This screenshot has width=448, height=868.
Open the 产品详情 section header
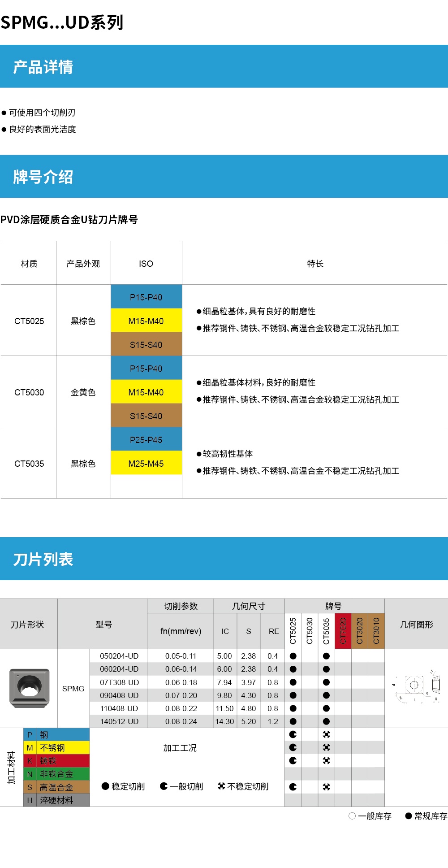pos(43,67)
